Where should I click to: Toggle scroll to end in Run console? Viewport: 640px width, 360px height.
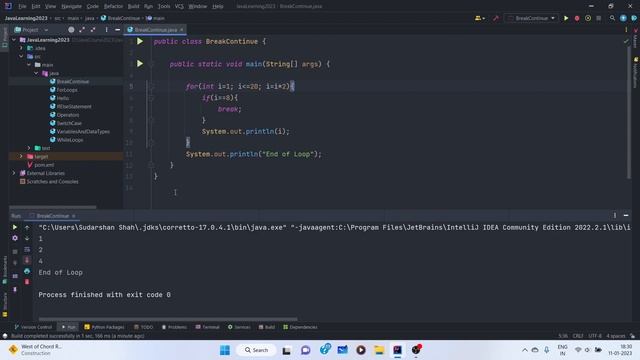27,260
